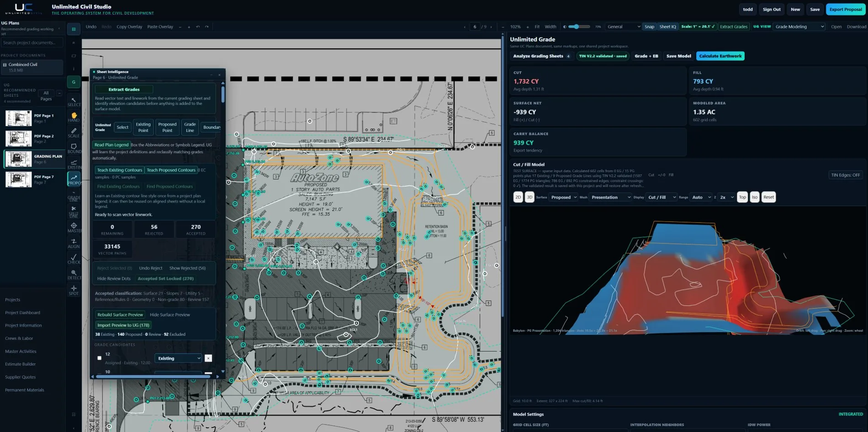The image size is (868, 432).
Task: Click Save Model button
Action: [x=678, y=56]
